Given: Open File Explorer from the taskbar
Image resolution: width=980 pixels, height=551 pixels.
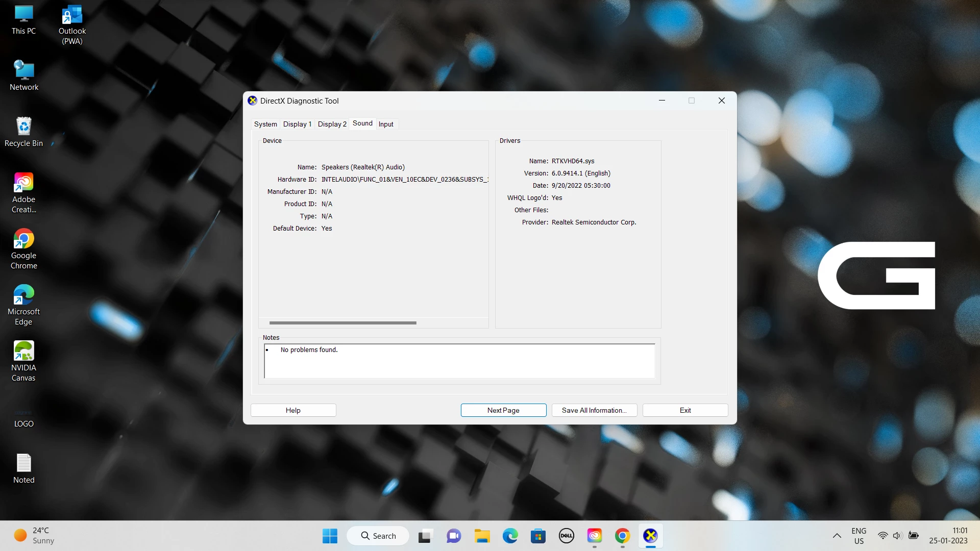Looking at the screenshot, I should [x=482, y=536].
